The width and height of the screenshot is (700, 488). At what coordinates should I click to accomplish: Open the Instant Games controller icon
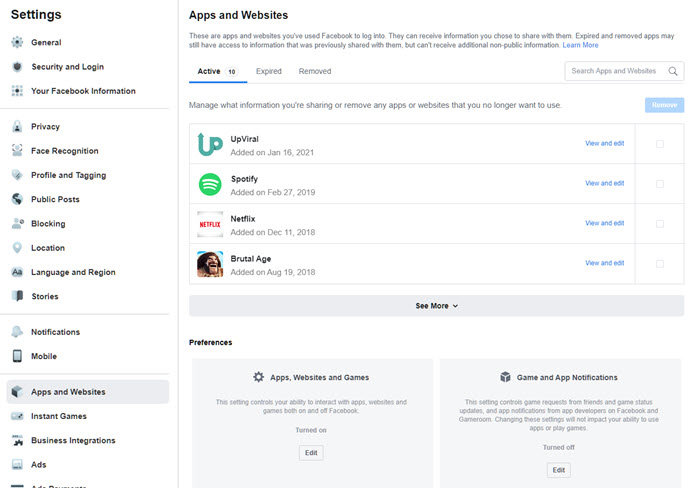point(17,416)
